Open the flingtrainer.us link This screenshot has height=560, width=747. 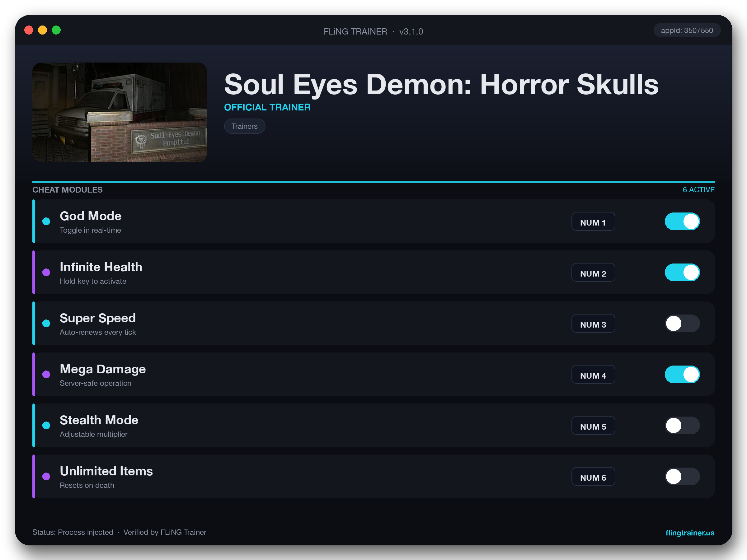pyautogui.click(x=690, y=533)
